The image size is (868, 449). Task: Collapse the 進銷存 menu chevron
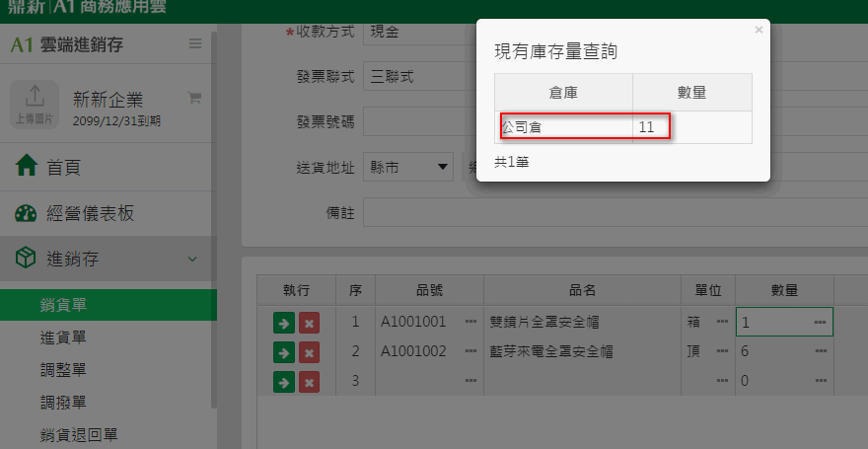[192, 259]
